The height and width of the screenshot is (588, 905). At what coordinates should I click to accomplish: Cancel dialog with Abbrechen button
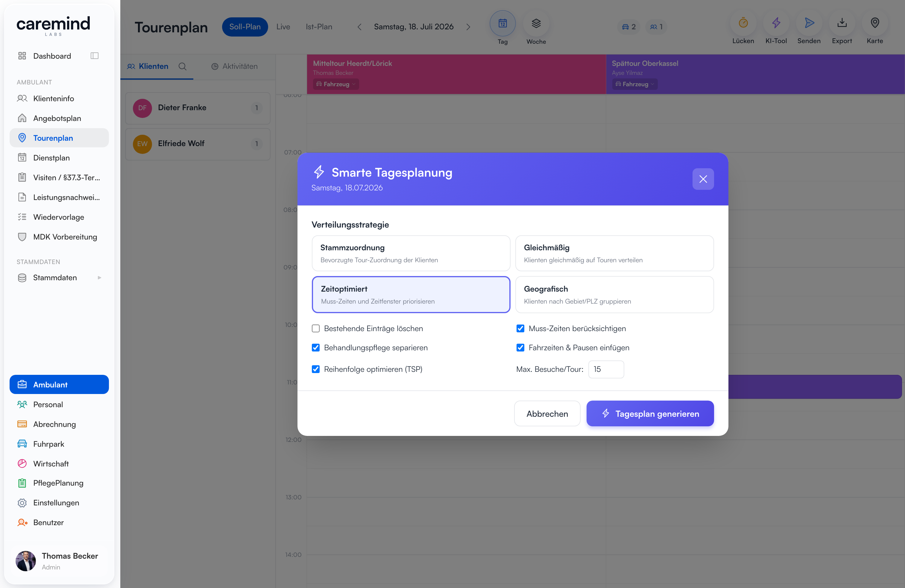(x=547, y=413)
